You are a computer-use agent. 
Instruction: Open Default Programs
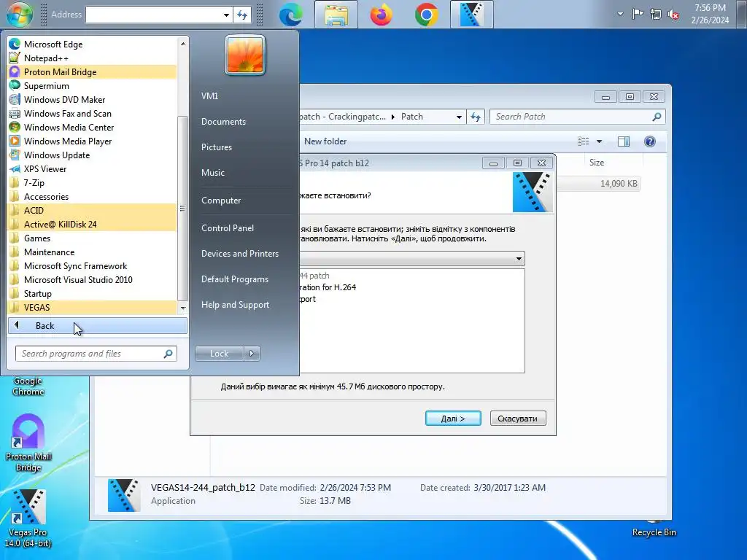tap(235, 279)
